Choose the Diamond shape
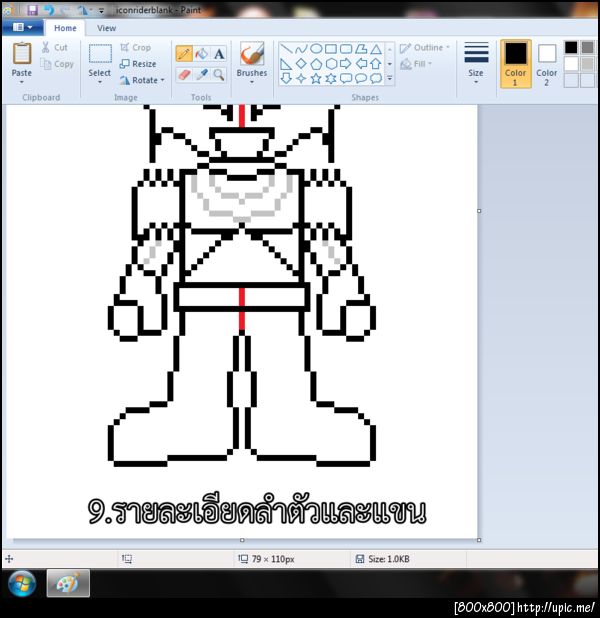Image resolution: width=600 pixels, height=618 pixels. click(x=301, y=63)
